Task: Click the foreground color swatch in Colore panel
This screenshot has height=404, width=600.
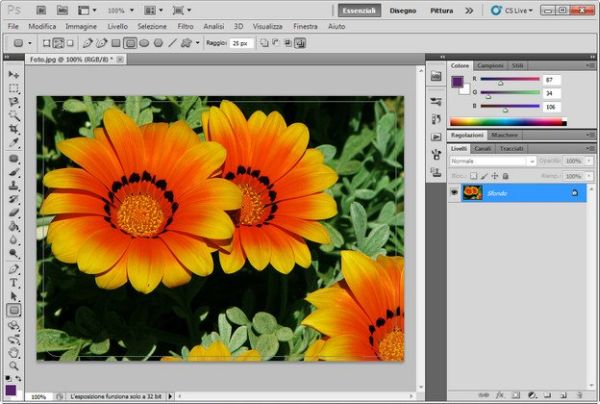Action: coord(457,81)
